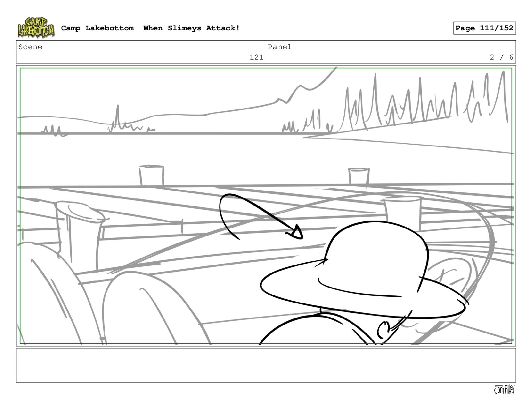This screenshot has width=532, height=412.
Task: Click the title 'Camp Lakebottom When Slimeys Attack!'
Action: point(151,28)
